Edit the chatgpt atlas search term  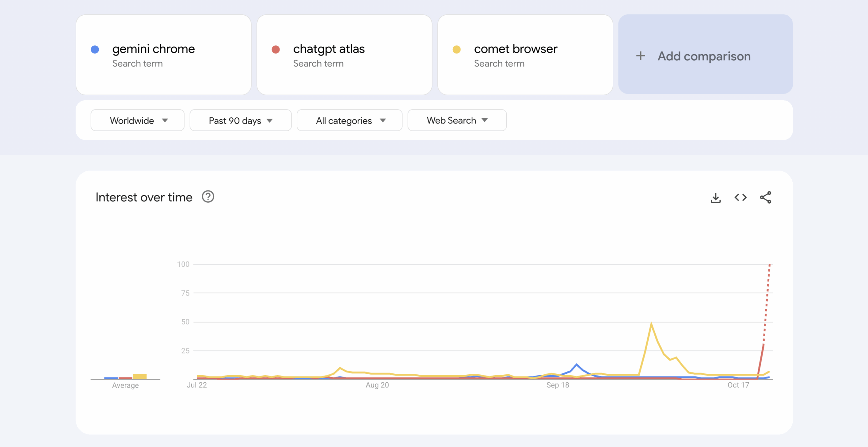click(x=329, y=49)
